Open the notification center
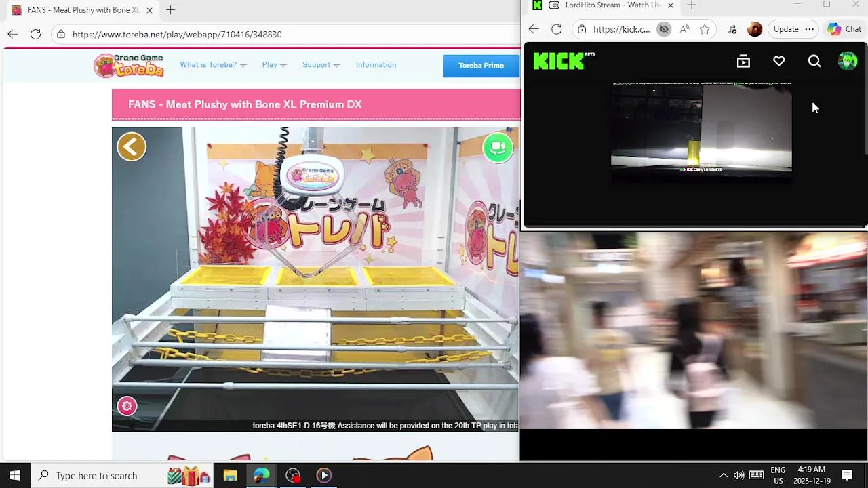The image size is (868, 488). tap(847, 475)
